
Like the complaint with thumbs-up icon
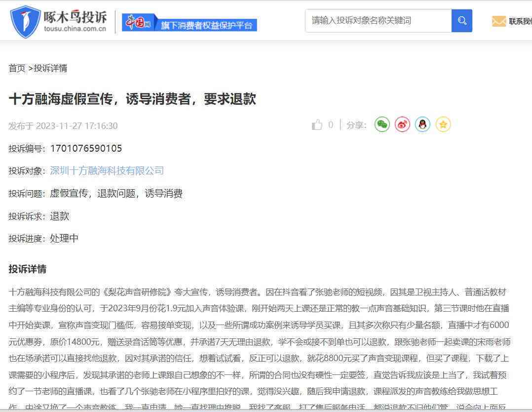click(317, 125)
